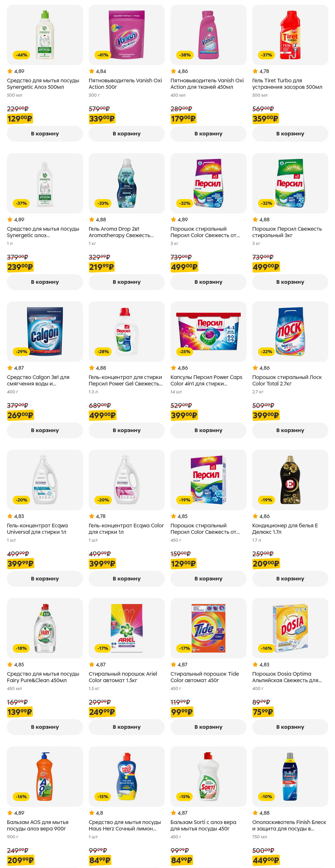This screenshot has width=335, height=868.
Task: Click the Ecqwa Universal gel bottle image
Action: (45, 480)
